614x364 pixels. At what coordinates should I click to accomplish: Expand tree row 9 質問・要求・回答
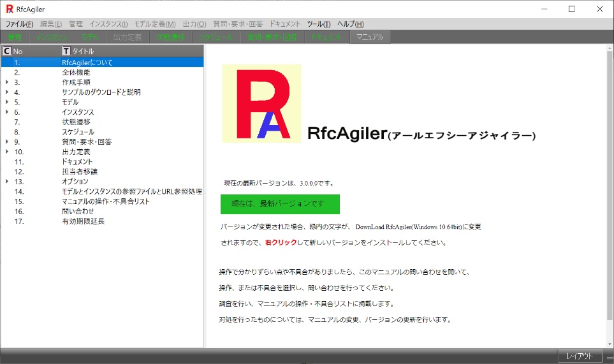coord(6,142)
